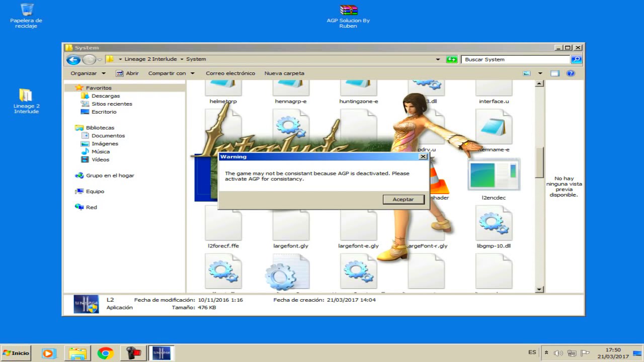Open Google Chrome from the taskbar

click(105, 353)
